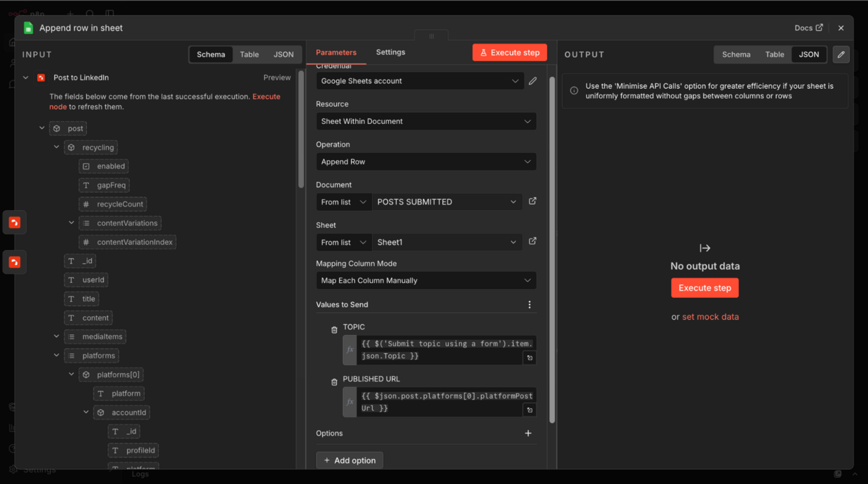
Task: Select the enabled boolean field
Action: [104, 166]
